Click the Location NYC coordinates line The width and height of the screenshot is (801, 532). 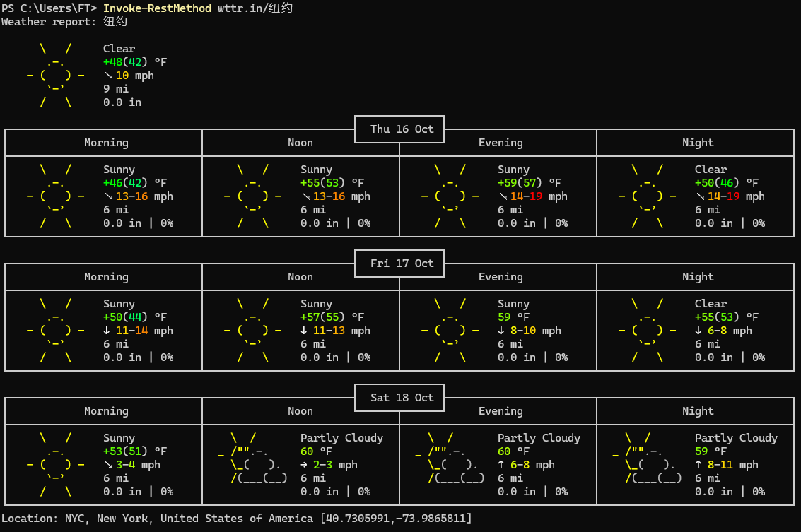236,519
